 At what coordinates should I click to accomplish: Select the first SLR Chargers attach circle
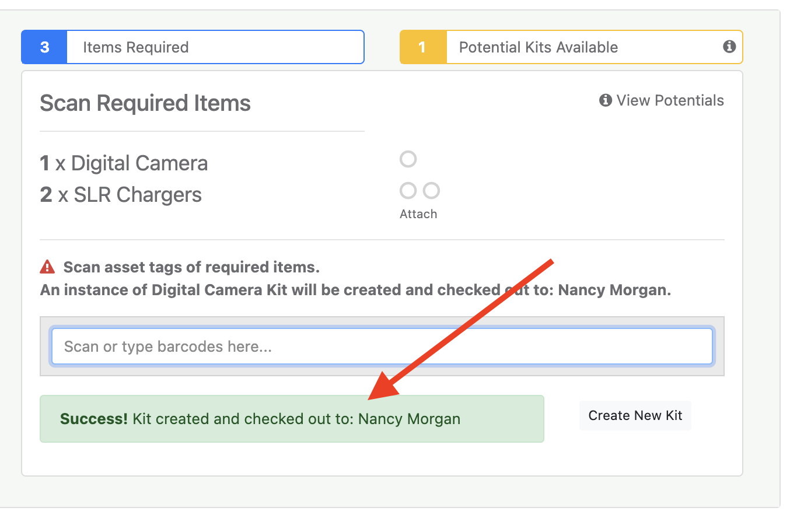pyautogui.click(x=408, y=190)
